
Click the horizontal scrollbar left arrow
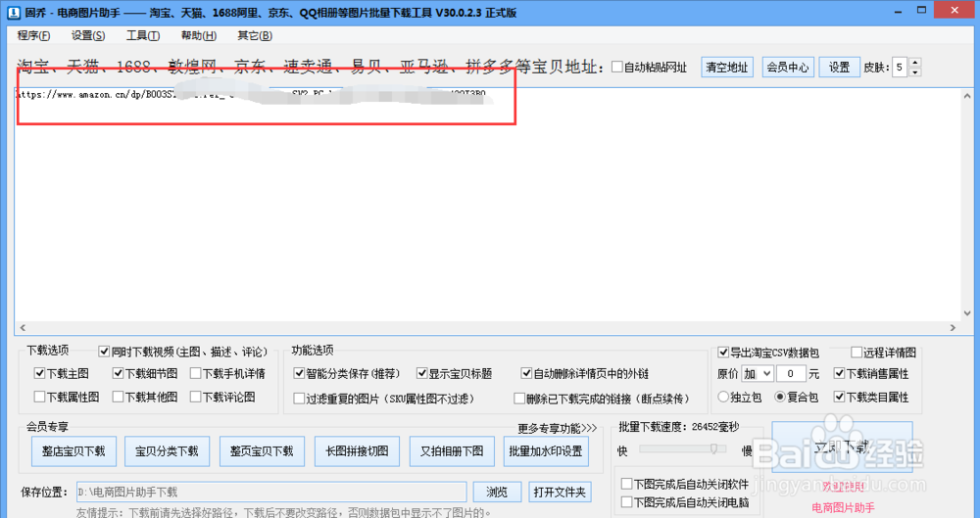click(23, 327)
